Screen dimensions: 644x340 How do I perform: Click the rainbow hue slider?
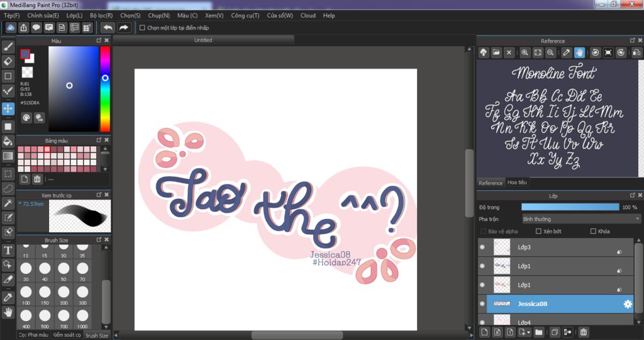click(105, 89)
